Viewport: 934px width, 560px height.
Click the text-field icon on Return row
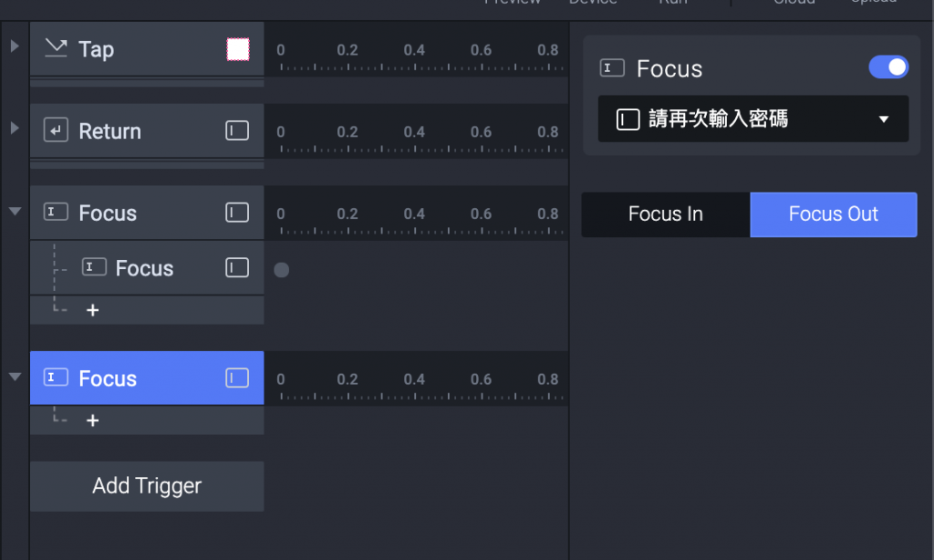click(237, 130)
